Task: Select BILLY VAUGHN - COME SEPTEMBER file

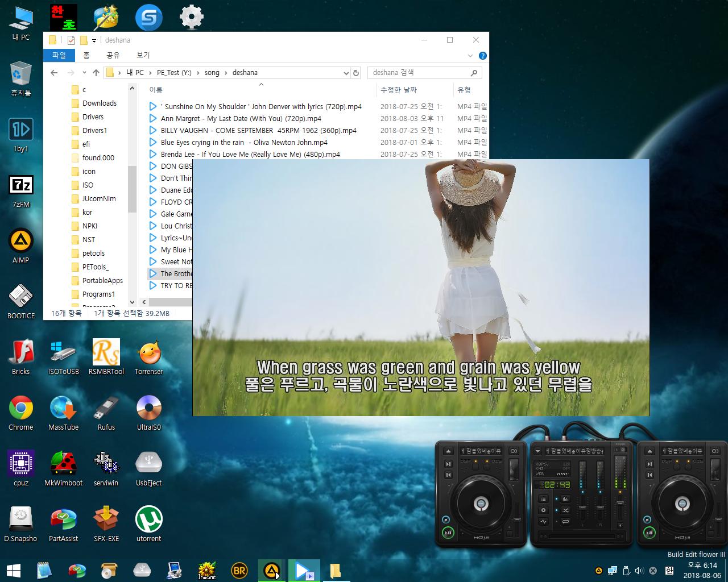Action: (x=258, y=130)
